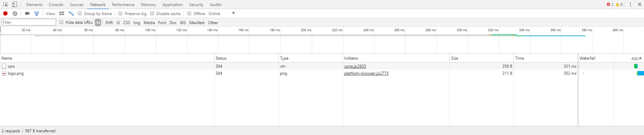
Task: Toggle the device toolbar icon
Action: click(x=14, y=5)
